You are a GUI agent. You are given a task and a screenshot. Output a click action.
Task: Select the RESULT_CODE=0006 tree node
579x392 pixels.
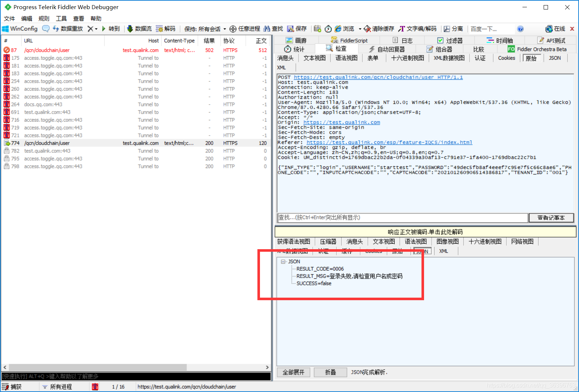pyautogui.click(x=320, y=269)
